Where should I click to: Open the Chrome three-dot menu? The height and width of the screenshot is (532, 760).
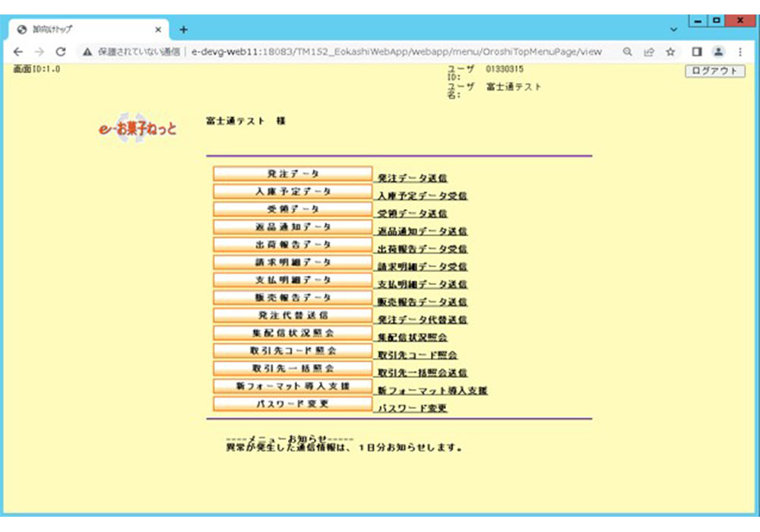(739, 52)
